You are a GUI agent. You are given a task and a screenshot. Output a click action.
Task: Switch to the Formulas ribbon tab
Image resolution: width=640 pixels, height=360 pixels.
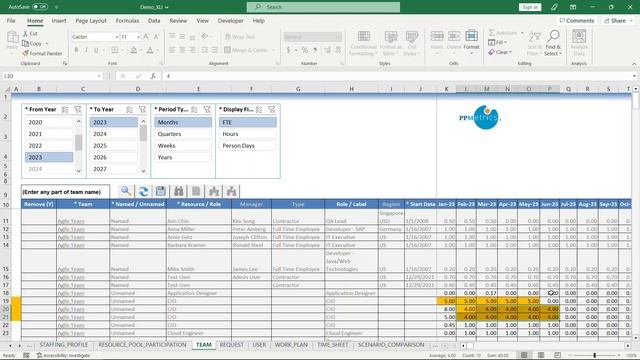pos(127,20)
